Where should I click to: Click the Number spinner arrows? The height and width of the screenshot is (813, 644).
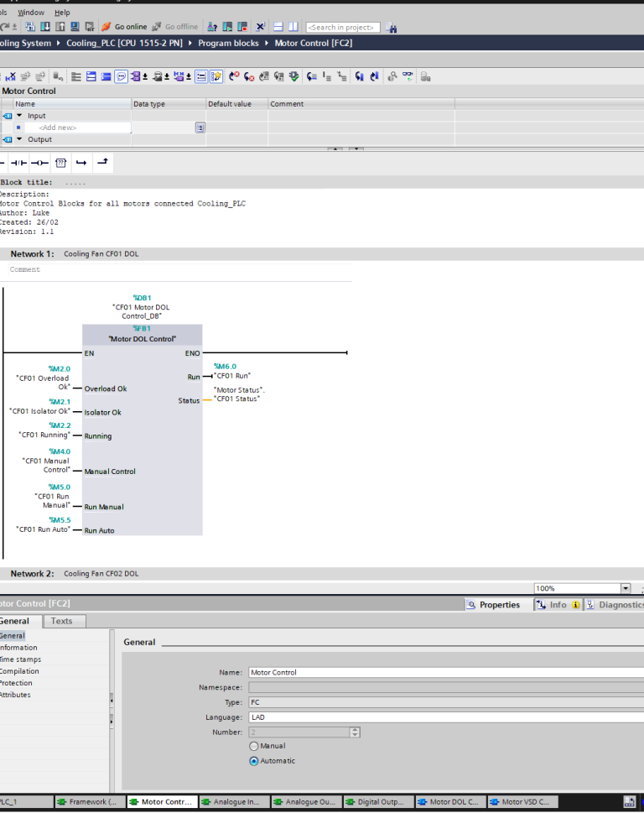[355, 732]
